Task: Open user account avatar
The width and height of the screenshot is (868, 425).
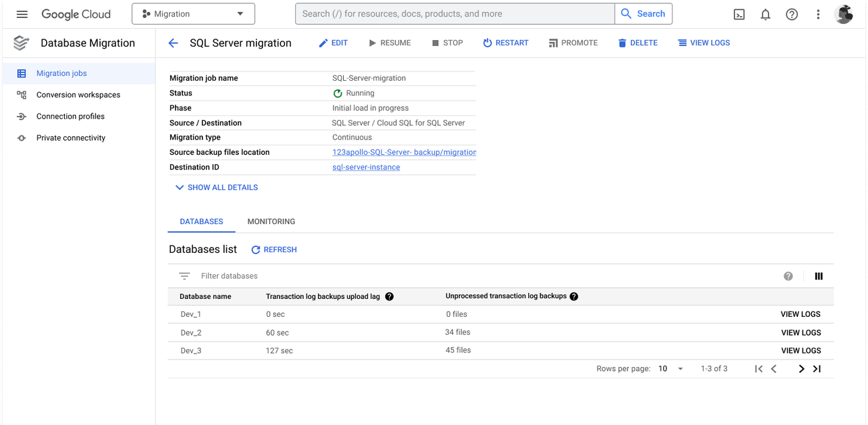Action: point(844,14)
